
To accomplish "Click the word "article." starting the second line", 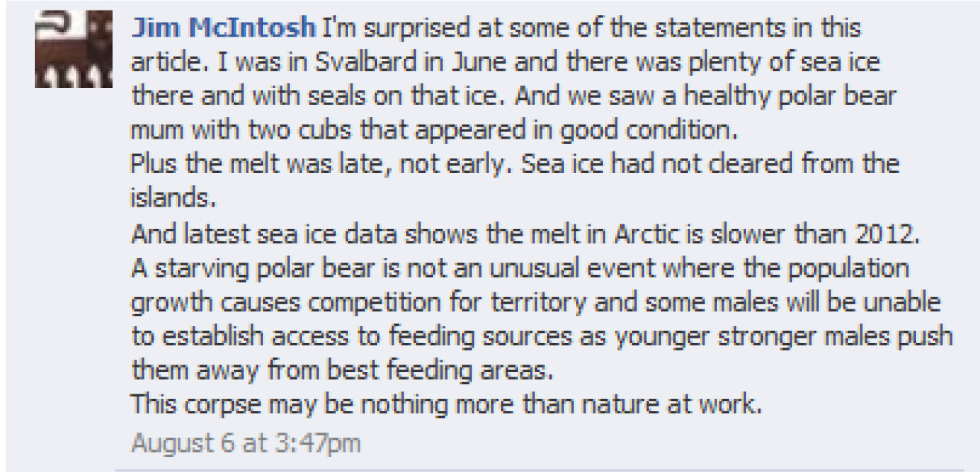I will pos(161,62).
